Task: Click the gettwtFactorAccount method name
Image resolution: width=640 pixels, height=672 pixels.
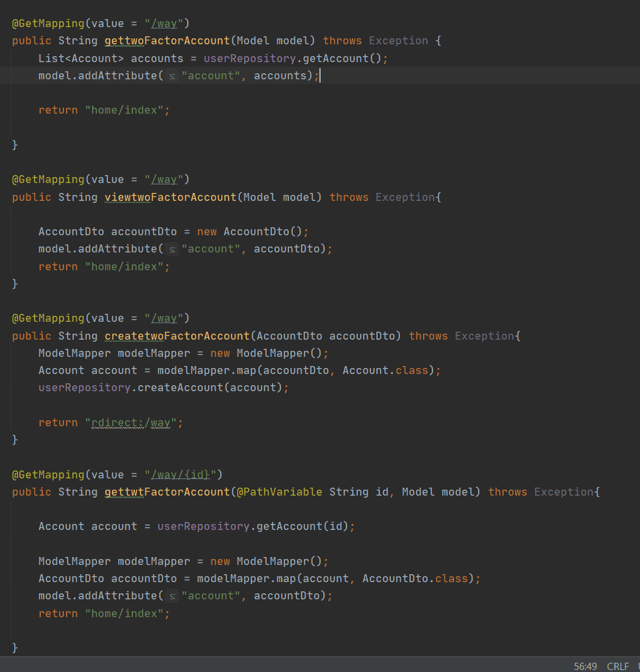Action: coord(167,492)
